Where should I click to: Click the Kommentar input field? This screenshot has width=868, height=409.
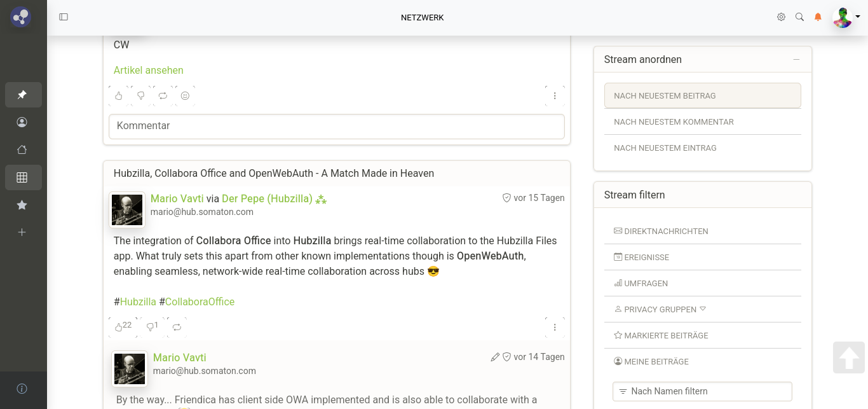(x=336, y=126)
